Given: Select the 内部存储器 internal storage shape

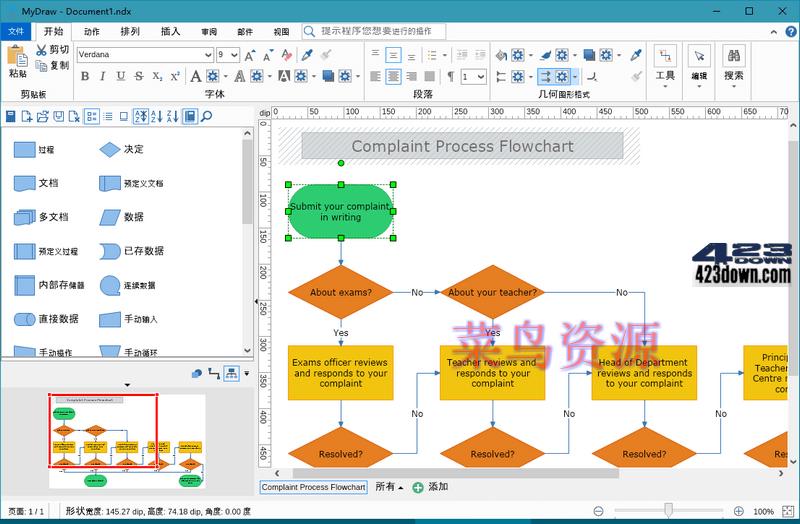Looking at the screenshot, I should click(x=49, y=285).
